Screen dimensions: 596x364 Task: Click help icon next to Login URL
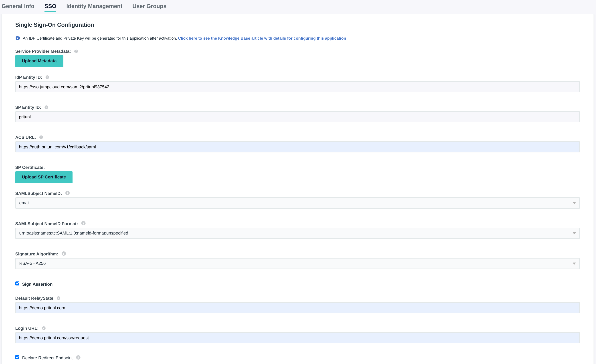[x=44, y=328]
